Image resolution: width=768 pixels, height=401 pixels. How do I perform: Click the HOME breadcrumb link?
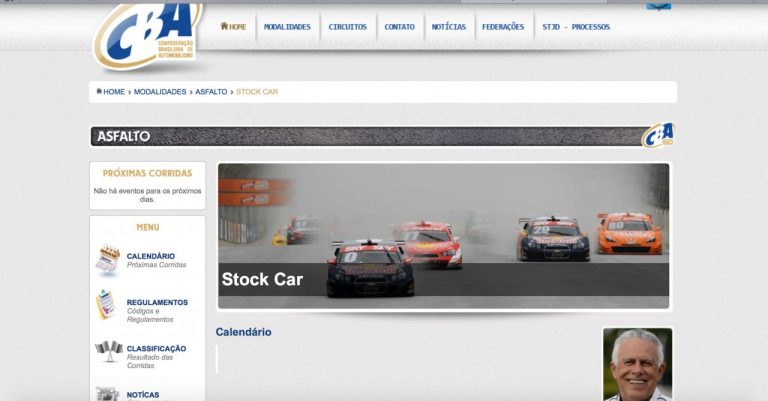click(x=113, y=92)
